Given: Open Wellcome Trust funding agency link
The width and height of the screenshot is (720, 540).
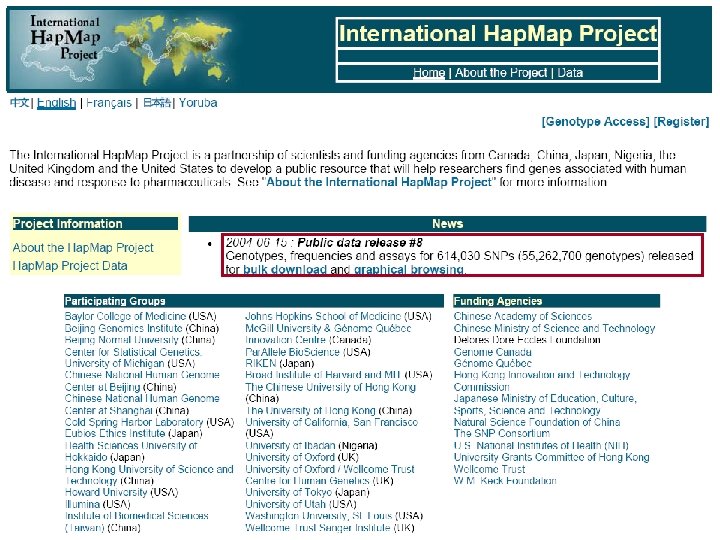Looking at the screenshot, I should (489, 469).
